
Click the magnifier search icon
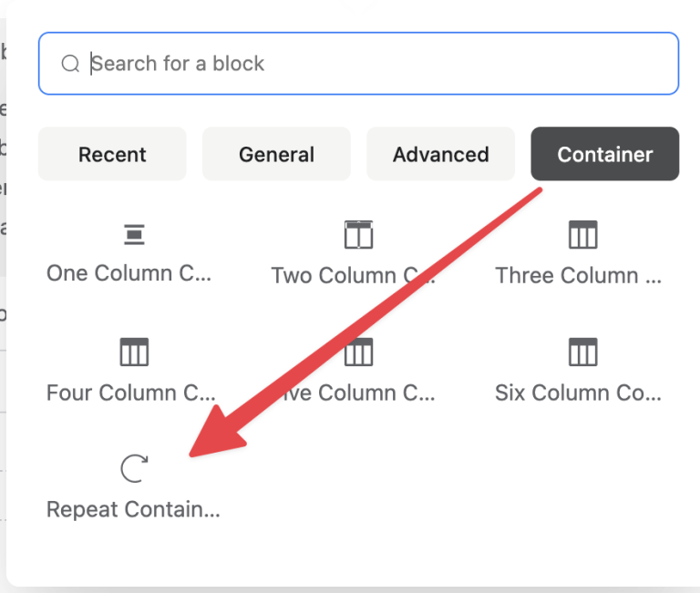[70, 64]
